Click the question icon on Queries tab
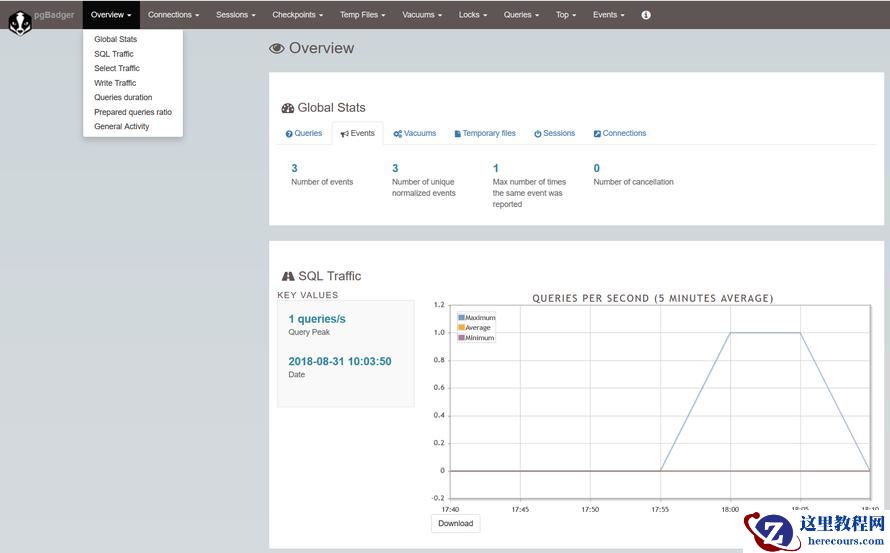 [289, 134]
